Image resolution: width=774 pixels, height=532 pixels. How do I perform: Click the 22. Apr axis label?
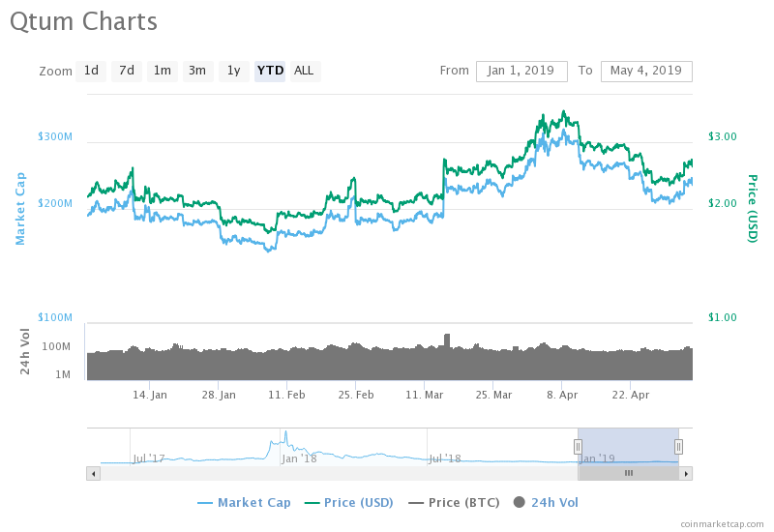coord(631,395)
